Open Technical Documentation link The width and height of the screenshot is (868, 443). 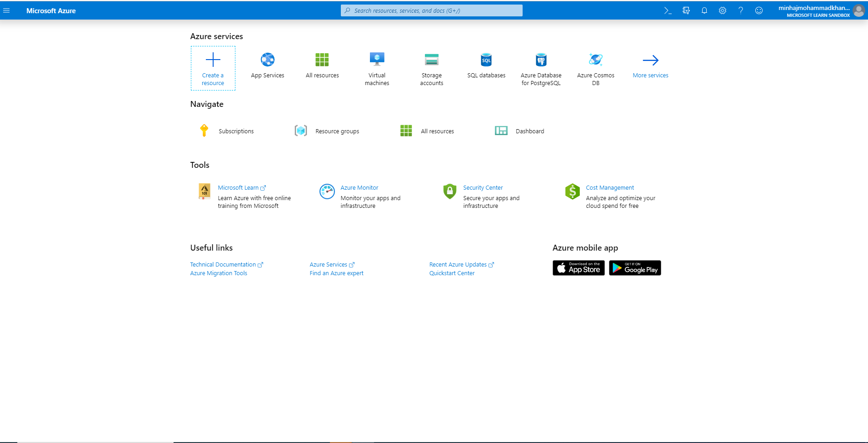pos(223,265)
